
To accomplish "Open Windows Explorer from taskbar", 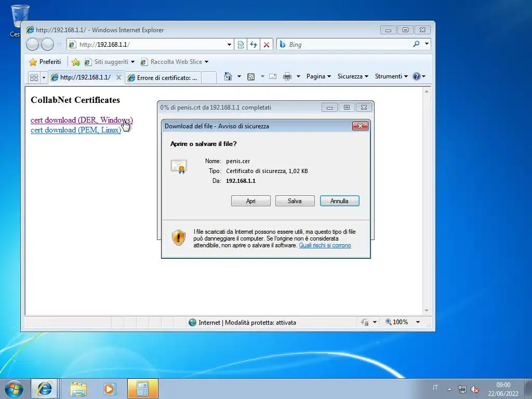I will 78,389.
